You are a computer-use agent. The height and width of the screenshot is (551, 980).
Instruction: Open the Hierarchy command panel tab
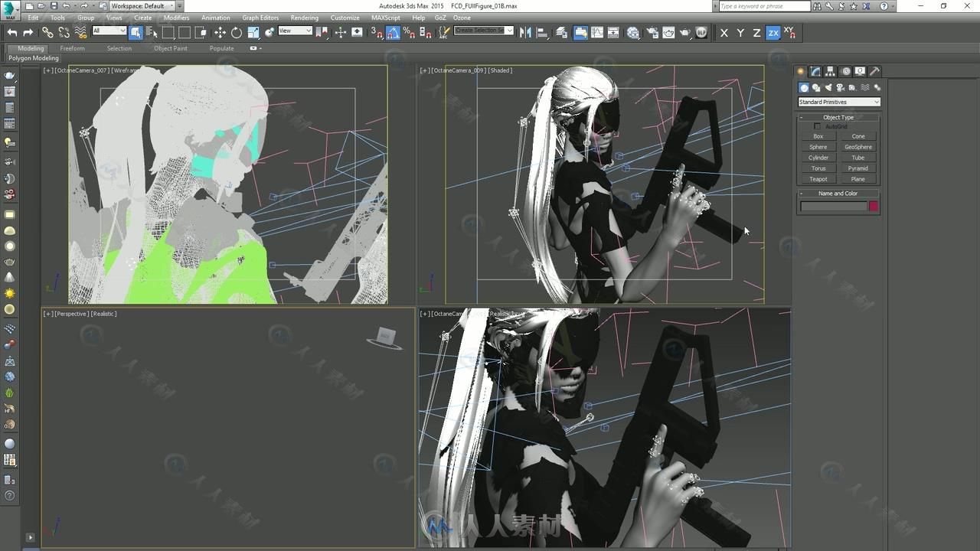click(830, 71)
